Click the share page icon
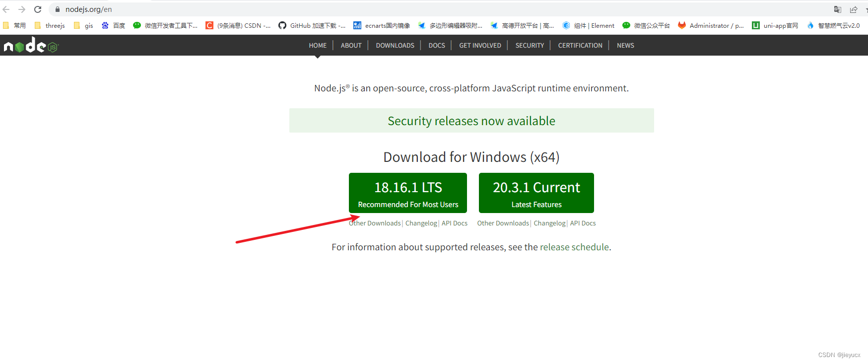This screenshot has height=363, width=868. click(x=854, y=9)
